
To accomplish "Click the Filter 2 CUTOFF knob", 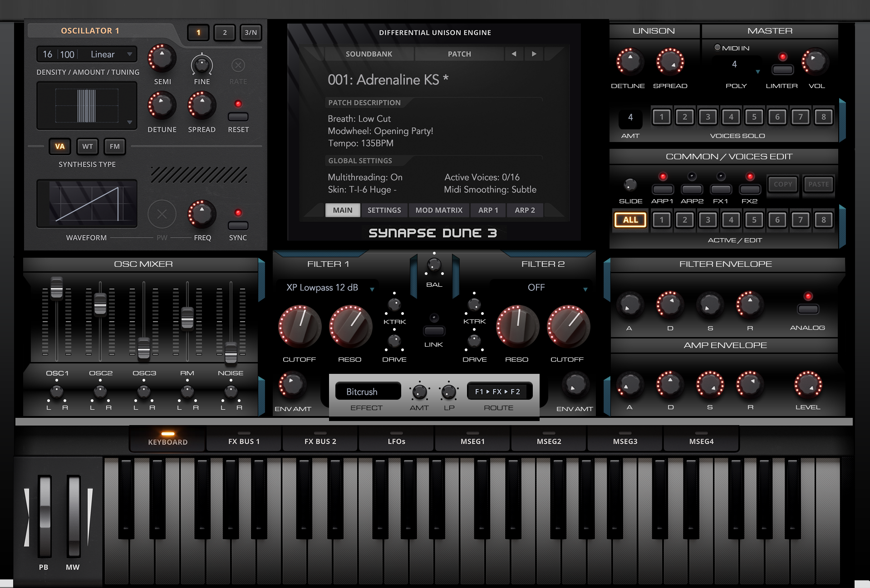I will pyautogui.click(x=568, y=327).
